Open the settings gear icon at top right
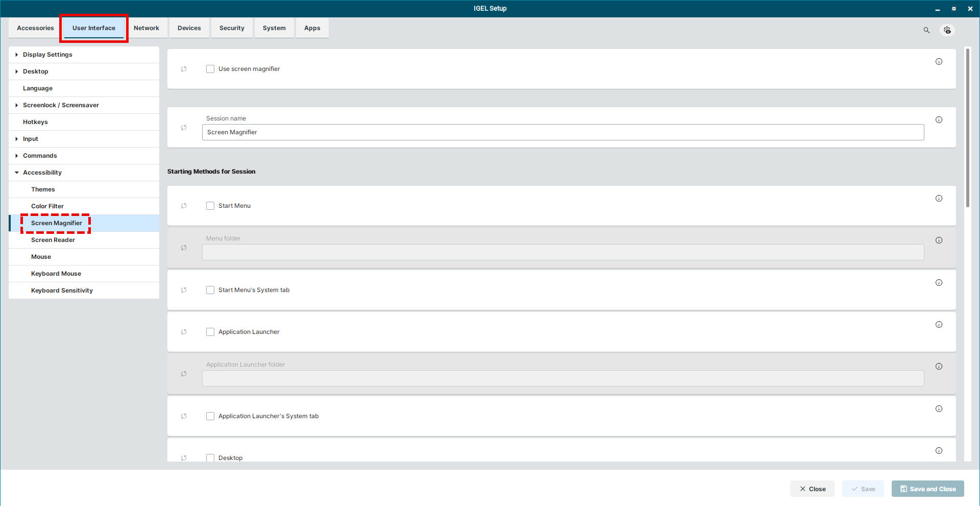Viewport: 980px width, 506px height. [947, 30]
